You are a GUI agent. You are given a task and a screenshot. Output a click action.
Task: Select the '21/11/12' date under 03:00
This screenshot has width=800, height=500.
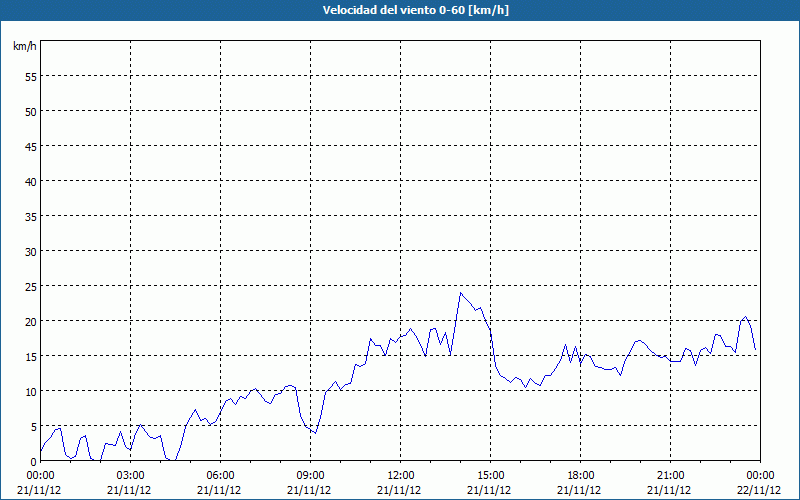tap(129, 490)
